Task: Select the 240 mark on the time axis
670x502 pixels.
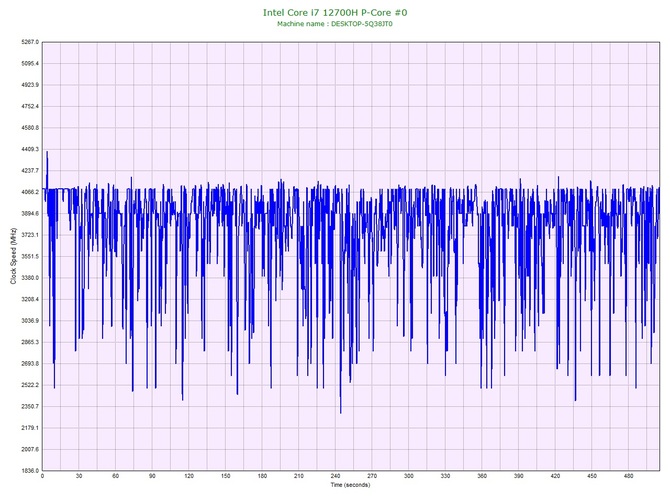Action: 335,476
